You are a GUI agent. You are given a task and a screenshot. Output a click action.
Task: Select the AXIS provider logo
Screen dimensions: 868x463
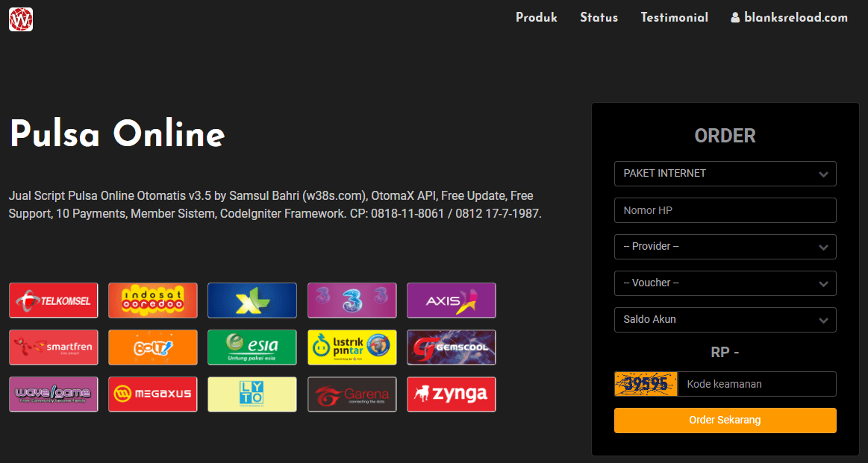point(451,300)
